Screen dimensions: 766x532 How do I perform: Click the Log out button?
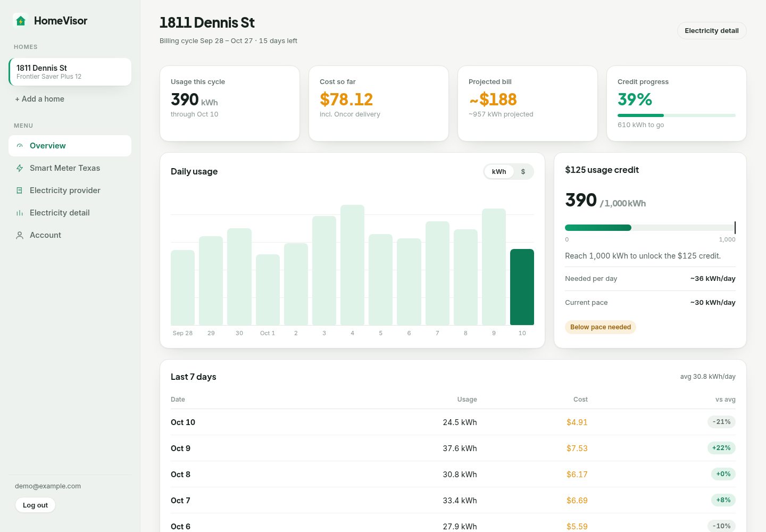coord(35,505)
